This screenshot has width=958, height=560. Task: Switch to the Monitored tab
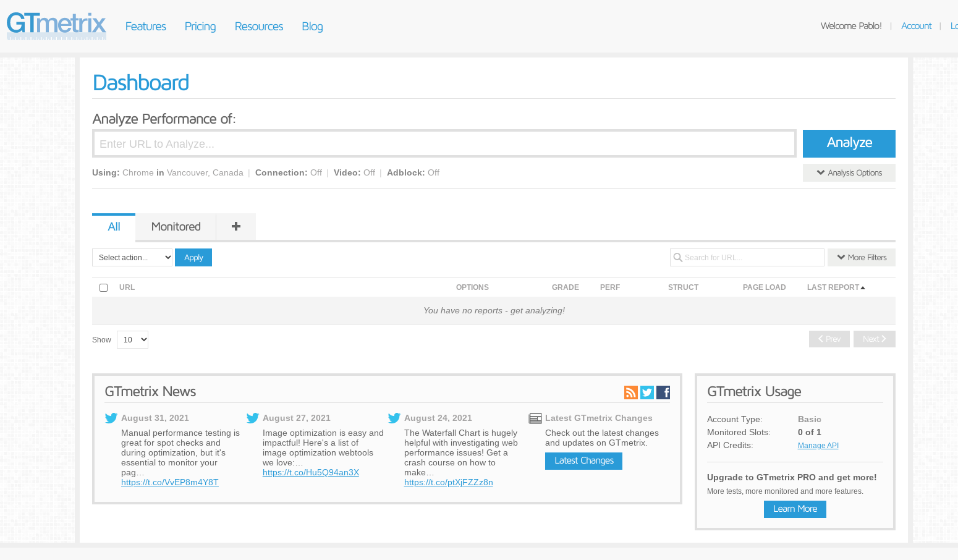coord(176,227)
